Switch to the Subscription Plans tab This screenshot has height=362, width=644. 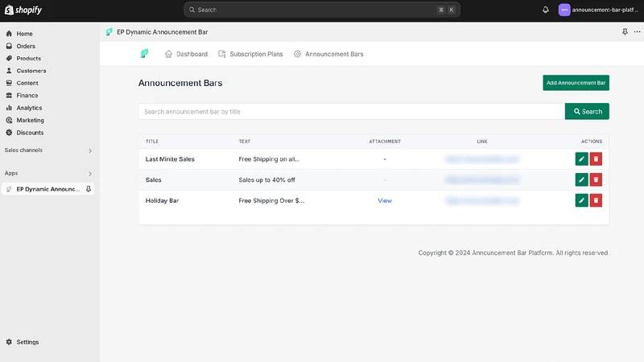pos(250,54)
